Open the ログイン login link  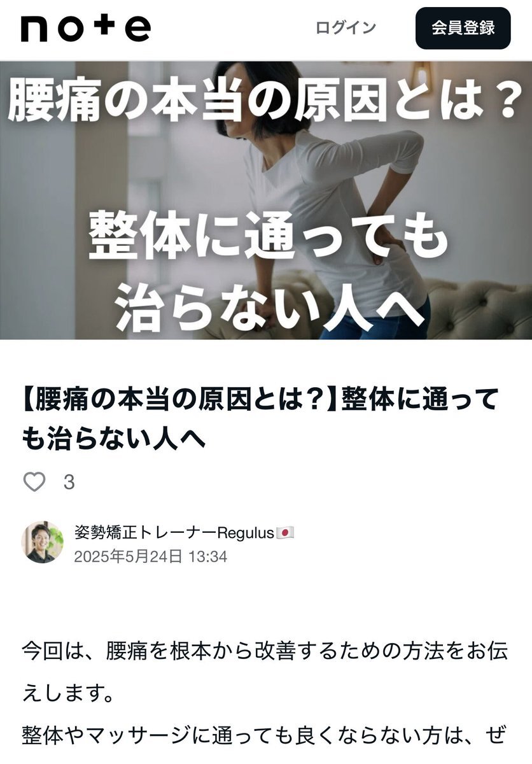(346, 28)
